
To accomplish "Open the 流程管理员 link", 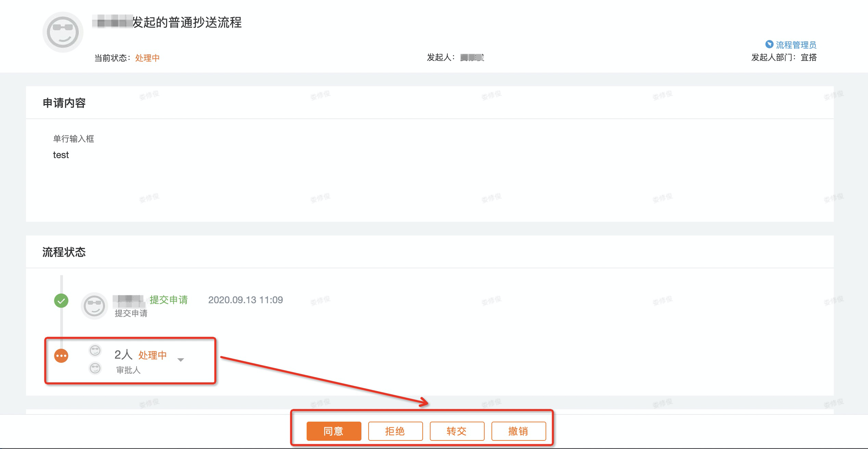I will coord(796,45).
